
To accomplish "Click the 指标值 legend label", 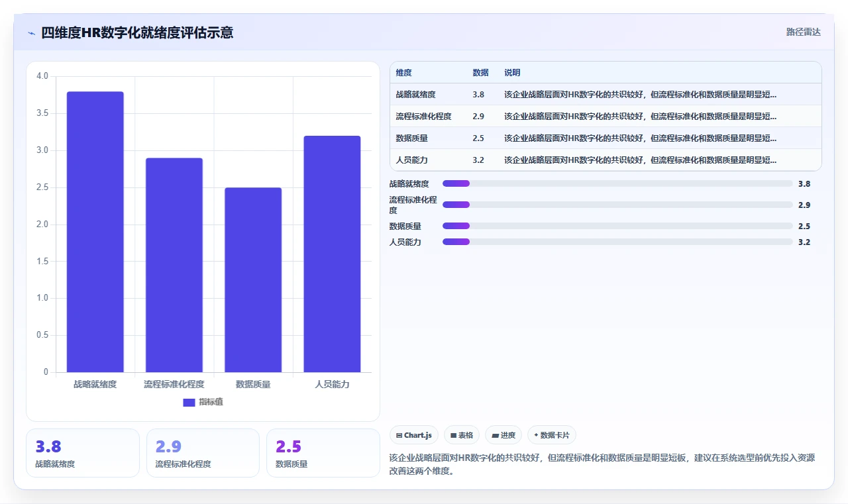I will tap(211, 402).
